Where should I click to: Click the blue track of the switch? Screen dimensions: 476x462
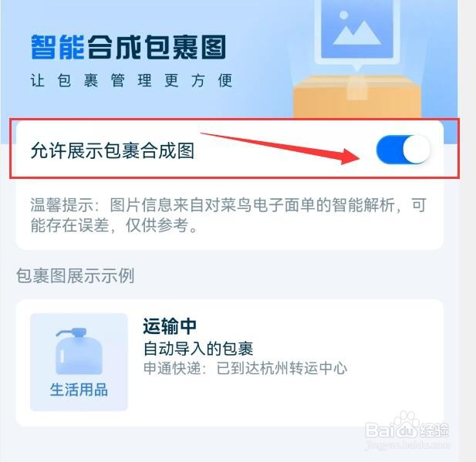[389, 150]
